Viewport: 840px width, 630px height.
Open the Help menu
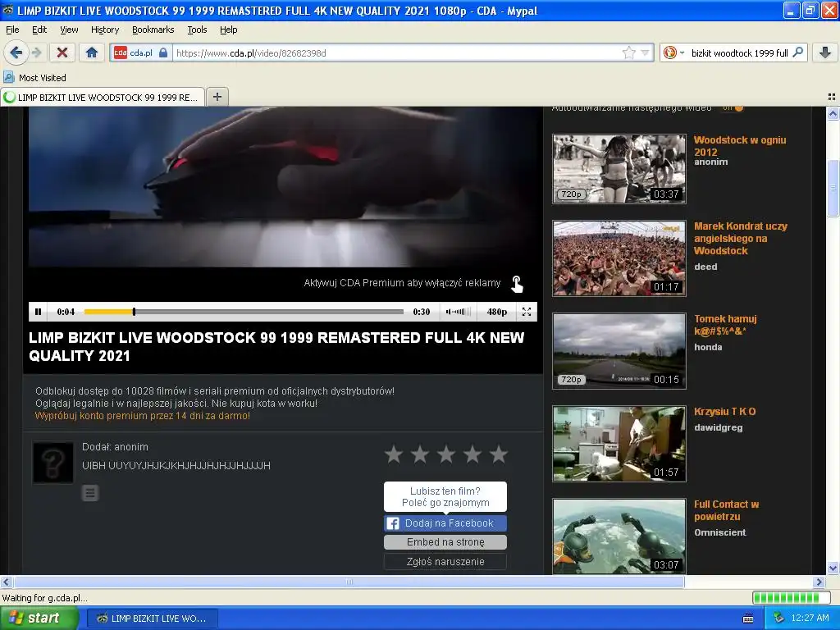click(228, 30)
